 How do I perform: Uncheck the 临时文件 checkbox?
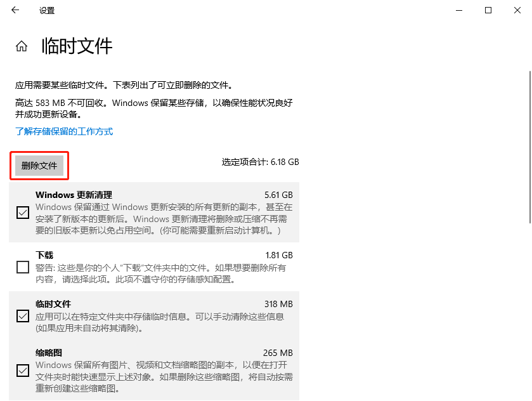click(x=22, y=315)
